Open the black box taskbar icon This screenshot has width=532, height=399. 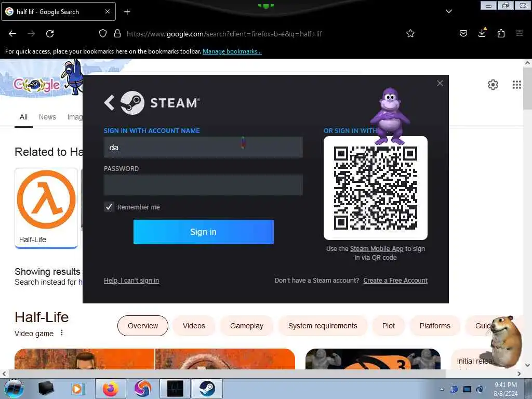coord(46,389)
